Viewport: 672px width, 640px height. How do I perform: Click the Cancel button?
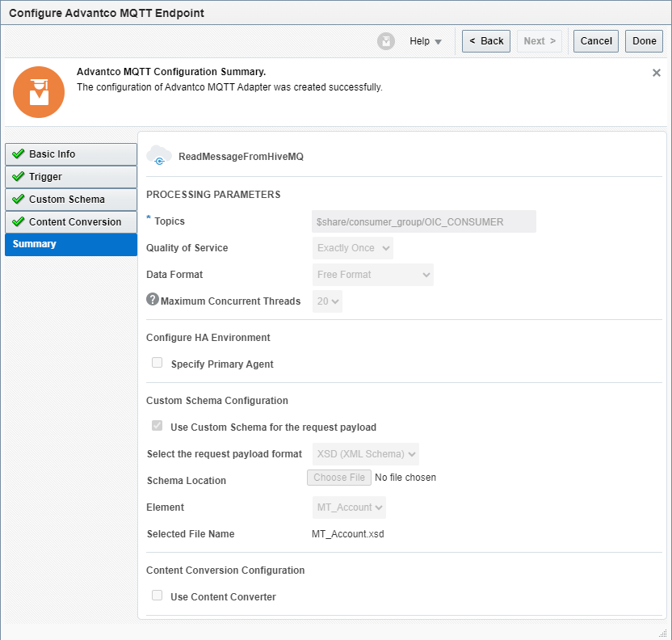tap(596, 41)
